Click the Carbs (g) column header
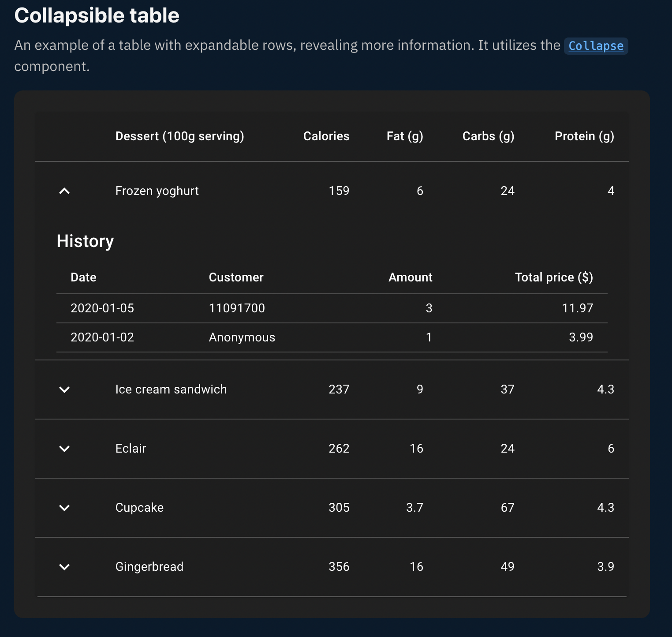Screen dimensions: 672x637 [x=488, y=136]
